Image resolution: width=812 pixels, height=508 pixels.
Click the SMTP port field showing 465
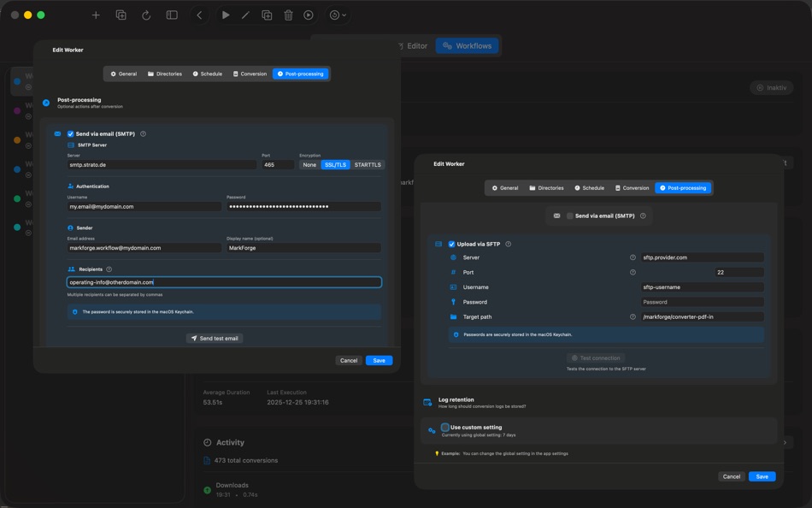point(278,165)
